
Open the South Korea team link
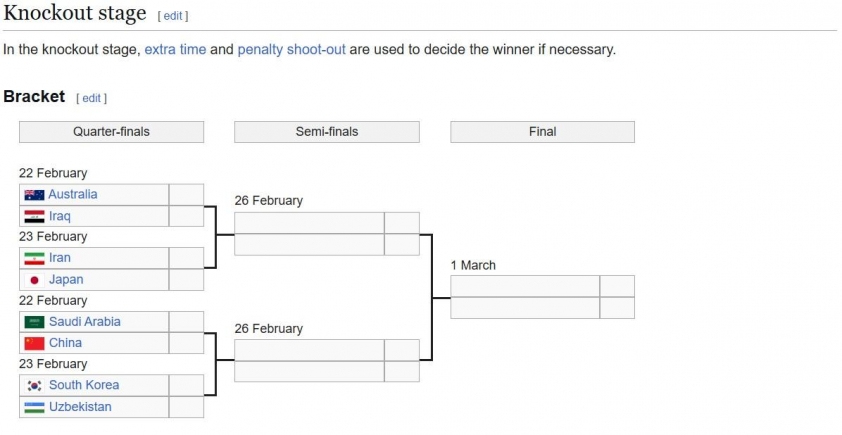[x=84, y=386]
